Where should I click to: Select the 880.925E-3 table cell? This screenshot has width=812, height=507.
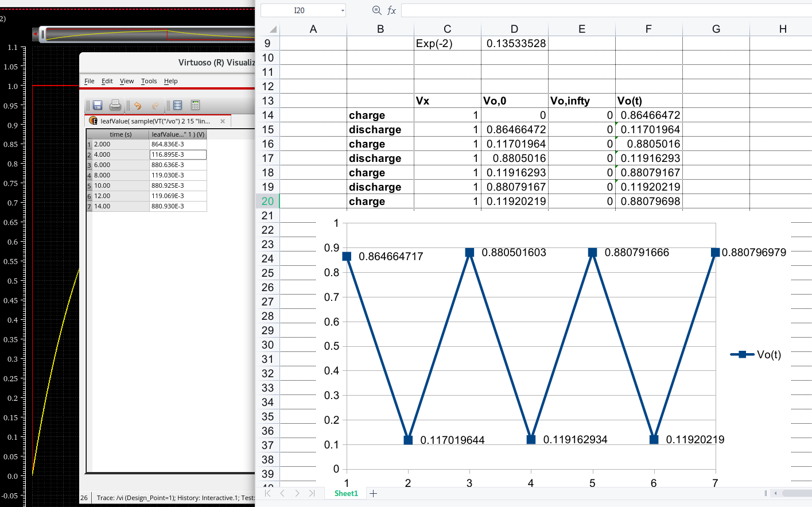(x=178, y=185)
